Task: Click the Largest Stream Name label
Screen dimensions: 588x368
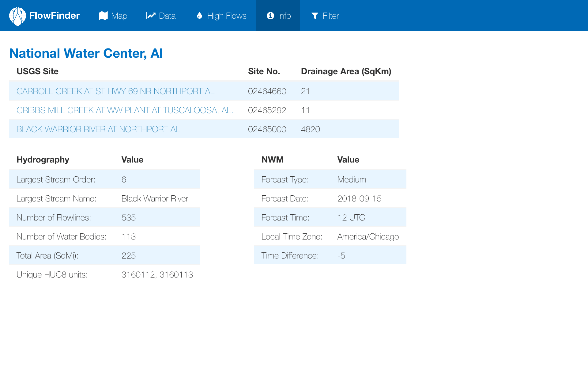Action: (56, 198)
